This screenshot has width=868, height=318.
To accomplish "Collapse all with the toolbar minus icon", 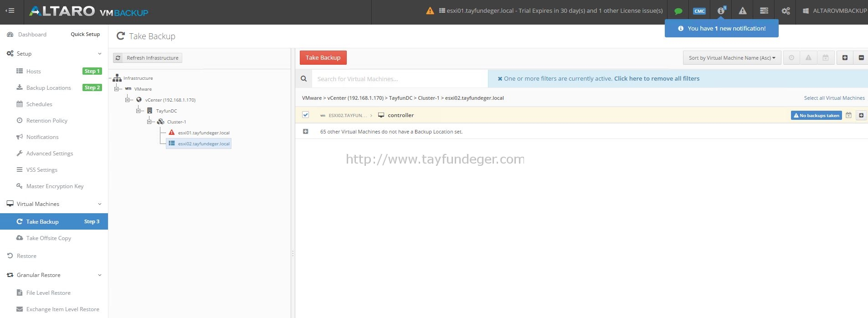I will (x=861, y=58).
